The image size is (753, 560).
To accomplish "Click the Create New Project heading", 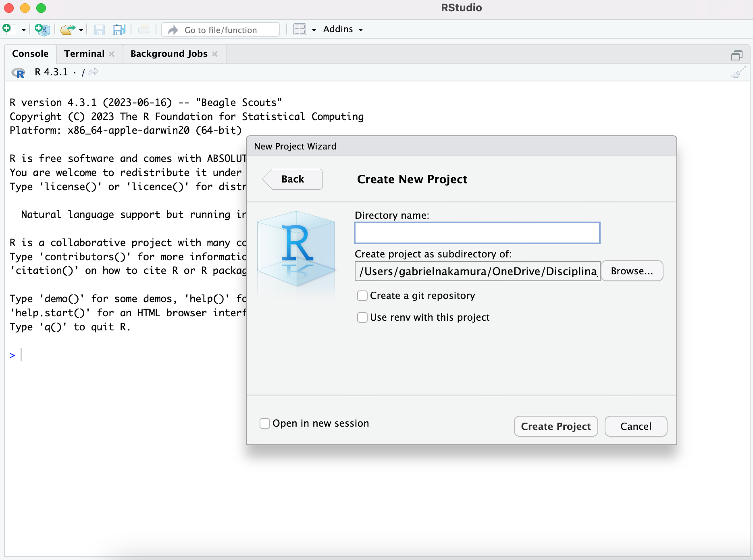I will (412, 179).
